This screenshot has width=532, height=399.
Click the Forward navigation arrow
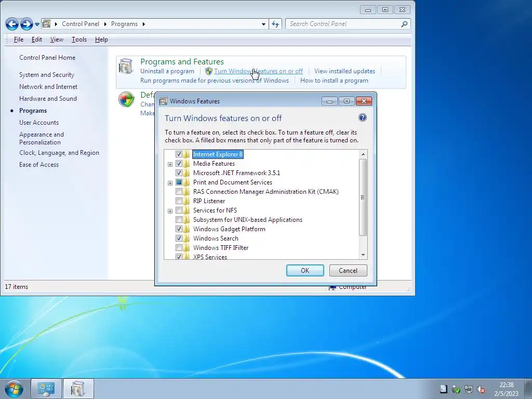tap(26, 24)
